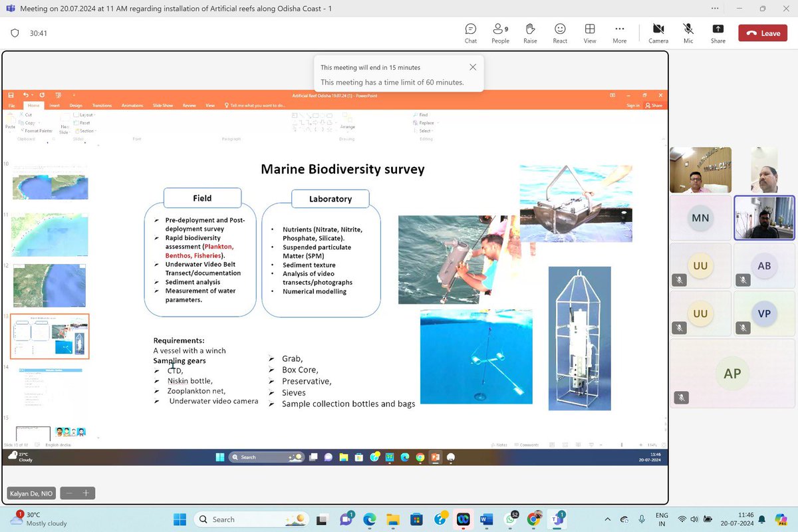
Task: Open Select dropdown in PowerPoint Editing group
Action: 424,130
